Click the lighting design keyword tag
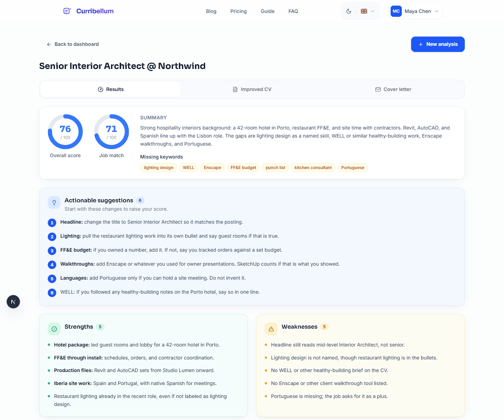The image size is (504, 420). tap(159, 168)
